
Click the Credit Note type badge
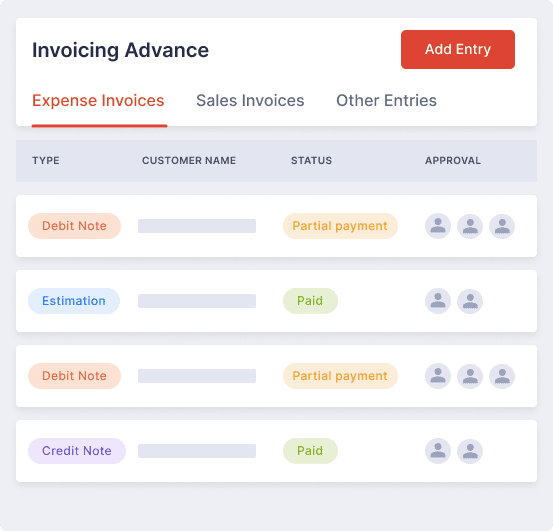(x=77, y=451)
